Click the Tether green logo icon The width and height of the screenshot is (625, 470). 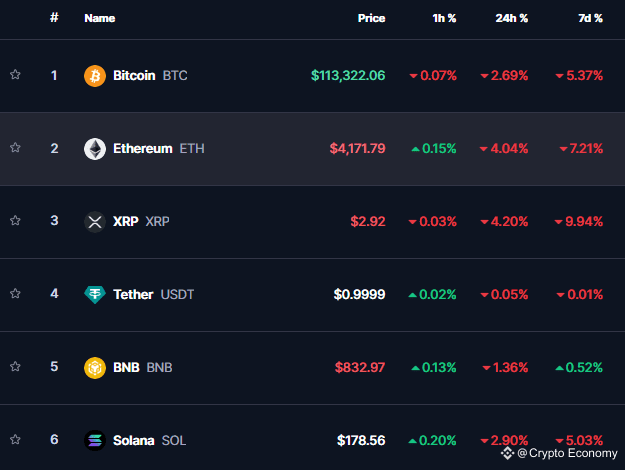(95, 295)
